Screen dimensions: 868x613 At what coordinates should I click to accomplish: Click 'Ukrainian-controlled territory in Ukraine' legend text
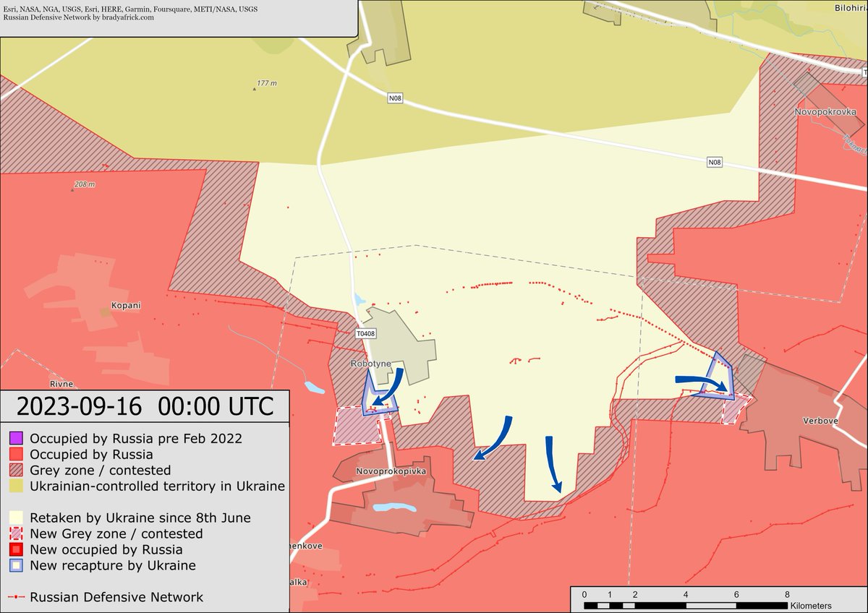coord(158,486)
